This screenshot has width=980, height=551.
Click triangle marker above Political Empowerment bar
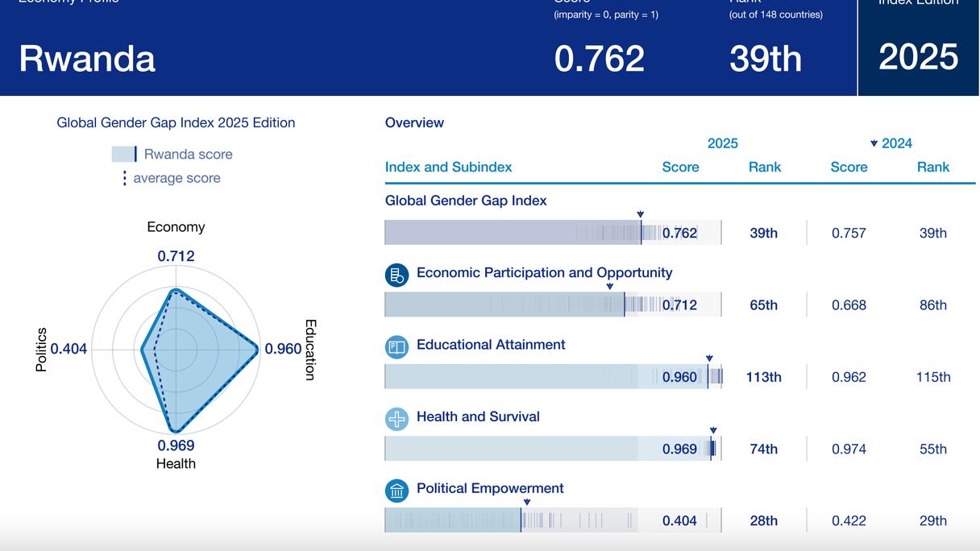click(526, 502)
